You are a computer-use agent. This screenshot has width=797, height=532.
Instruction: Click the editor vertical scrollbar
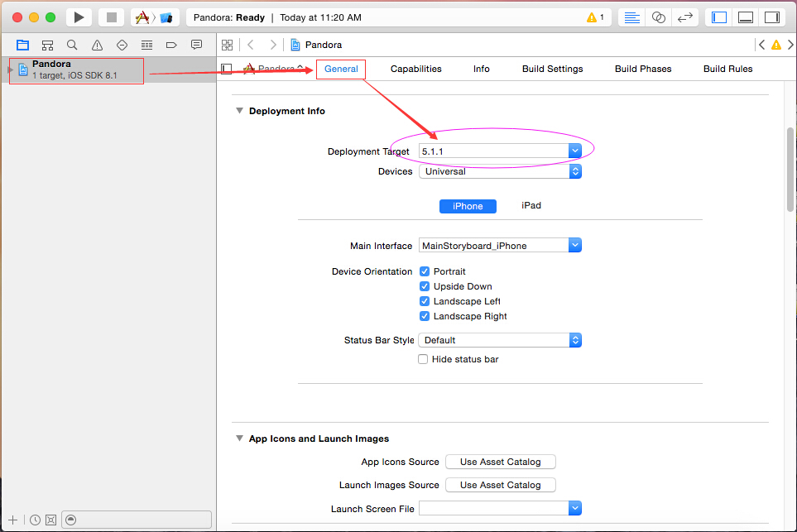coord(790,170)
